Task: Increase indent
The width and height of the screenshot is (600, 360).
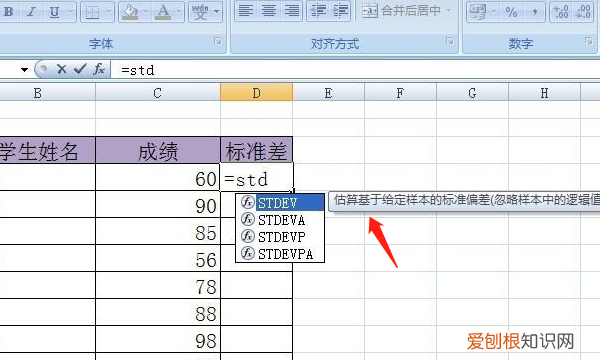Action: (x=340, y=10)
